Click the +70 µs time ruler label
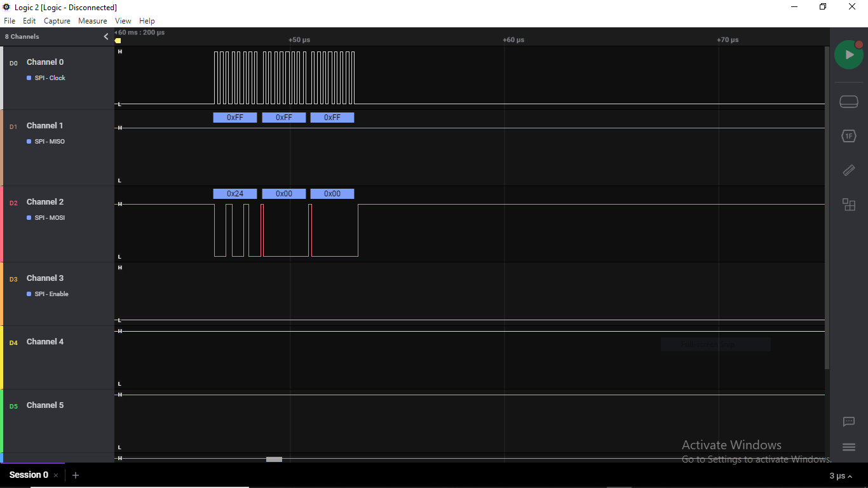This screenshot has height=488, width=868. pyautogui.click(x=728, y=40)
